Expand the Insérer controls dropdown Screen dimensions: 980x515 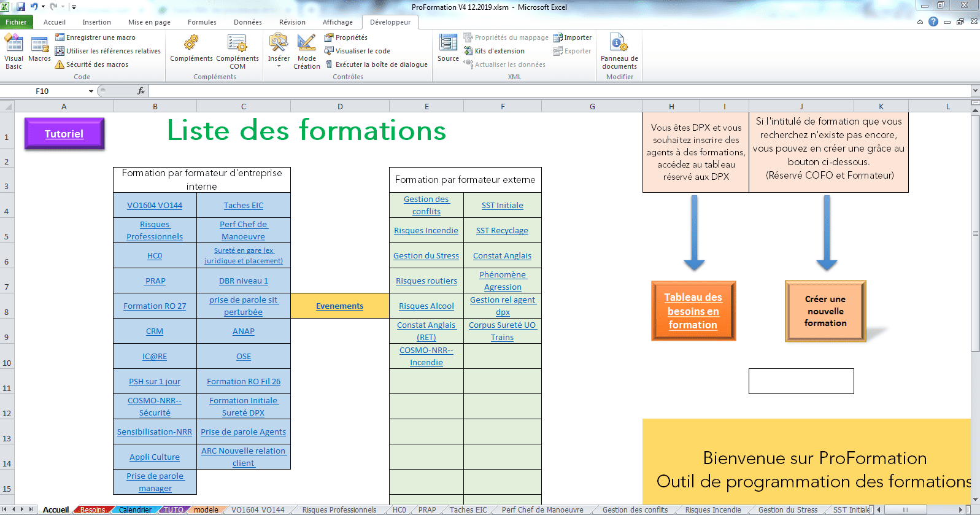click(279, 65)
